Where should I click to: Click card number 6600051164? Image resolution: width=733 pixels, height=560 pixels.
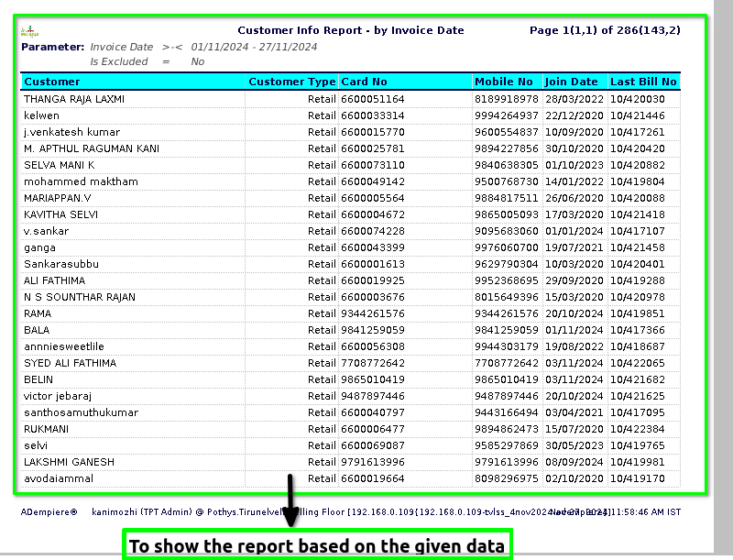[x=373, y=99]
